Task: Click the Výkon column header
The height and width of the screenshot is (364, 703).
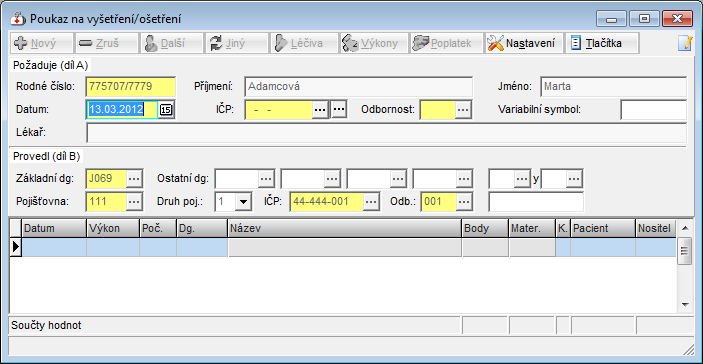Action: (x=113, y=228)
